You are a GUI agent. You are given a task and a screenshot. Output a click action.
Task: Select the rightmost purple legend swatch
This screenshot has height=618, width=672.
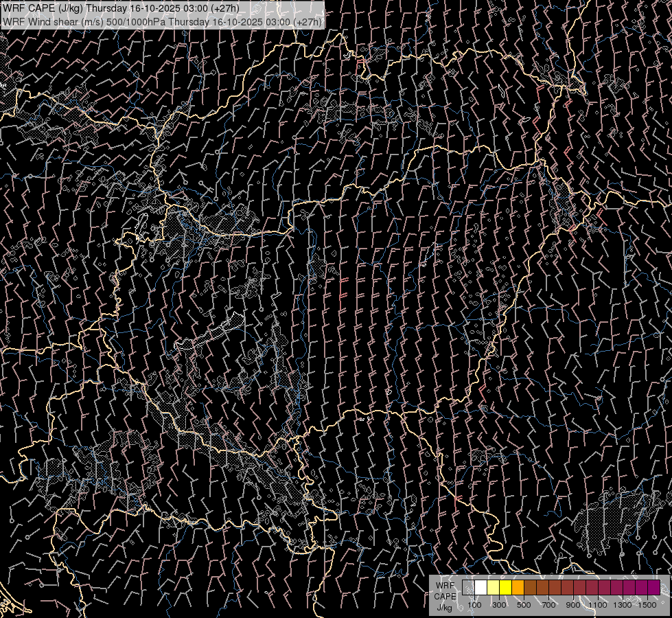pos(653,588)
